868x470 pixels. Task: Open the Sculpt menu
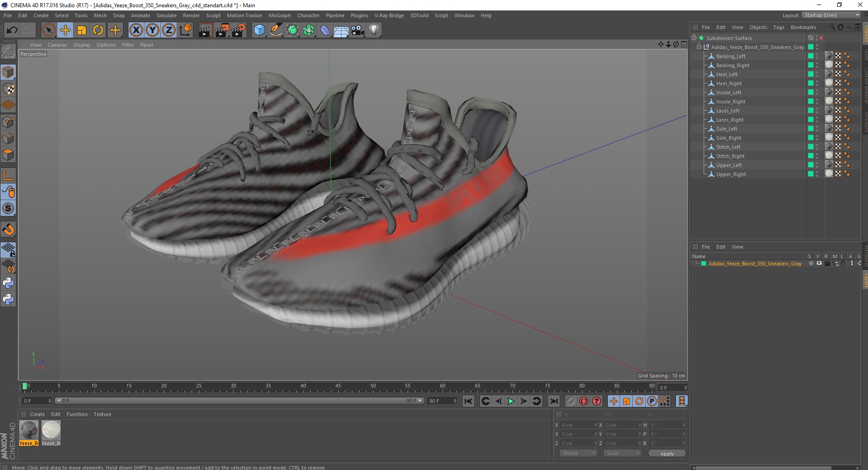click(x=213, y=15)
